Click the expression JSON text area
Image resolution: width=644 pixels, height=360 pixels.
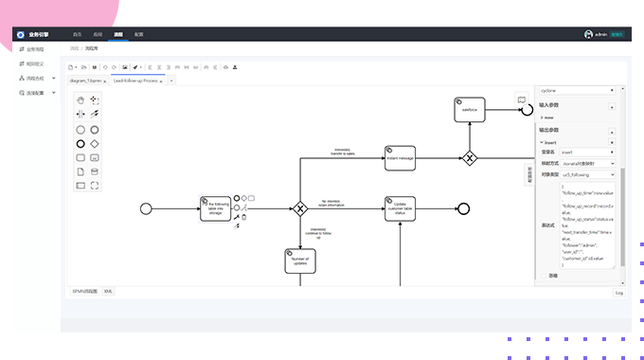click(x=588, y=225)
